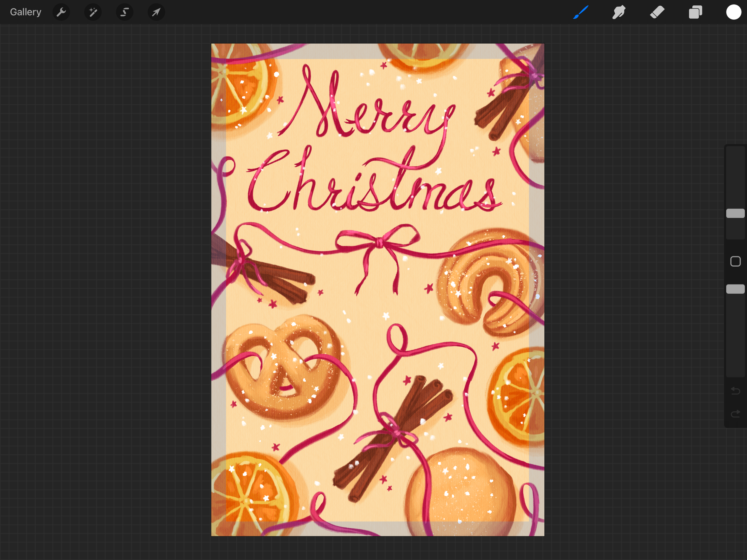Activate the Selection tool
This screenshot has width=747, height=560.
(x=125, y=12)
